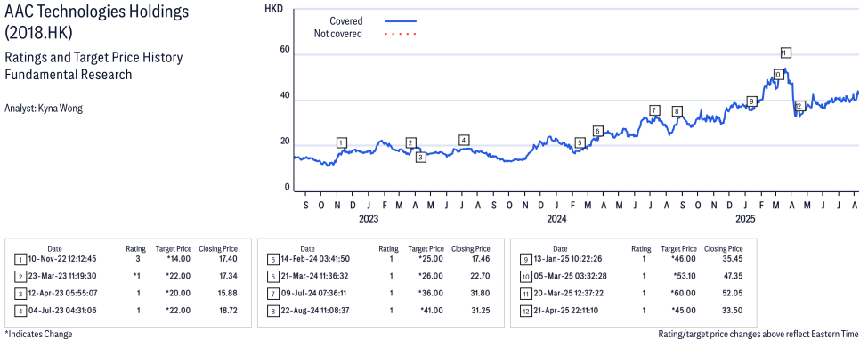Screen dimensions: 868x340
Task: Click chart marker 5 near February 2024
Action: (580, 143)
